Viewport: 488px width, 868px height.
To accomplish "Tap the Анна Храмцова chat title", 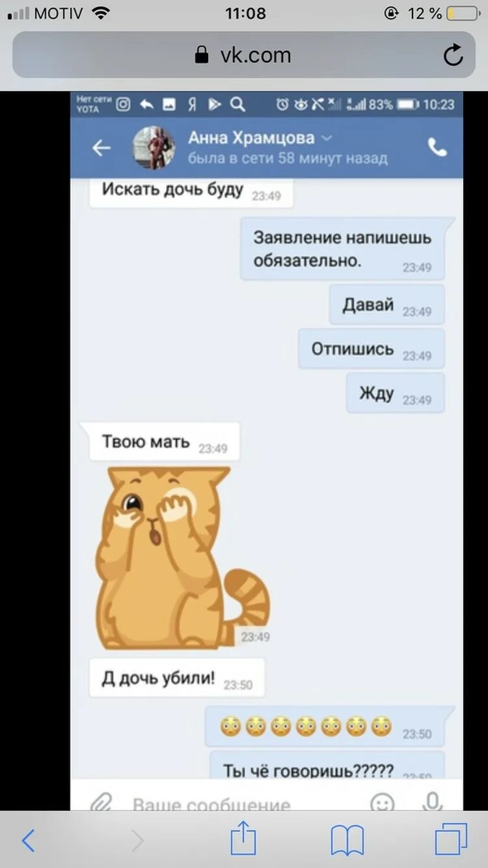I will click(x=251, y=138).
